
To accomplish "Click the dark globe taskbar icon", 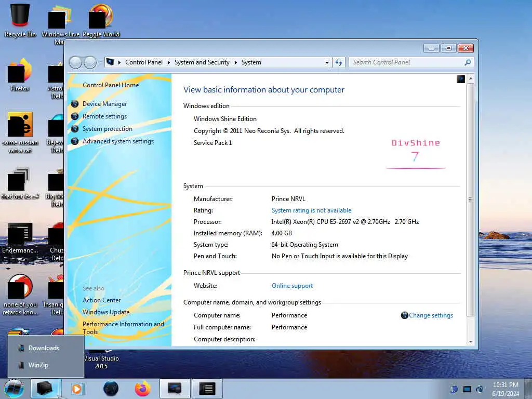I will pos(111,389).
